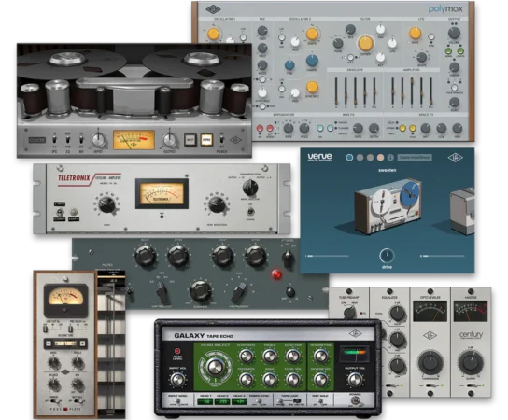This screenshot has width=508, height=420.
Task: Click the Polymax Oscillator 2 Shape orange knob
Action: click(312, 34)
